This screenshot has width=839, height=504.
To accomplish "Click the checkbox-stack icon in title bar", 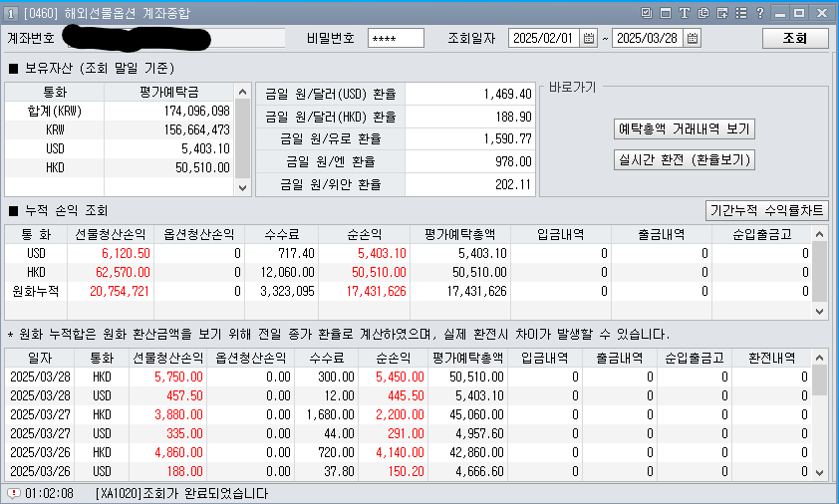I will (x=647, y=13).
